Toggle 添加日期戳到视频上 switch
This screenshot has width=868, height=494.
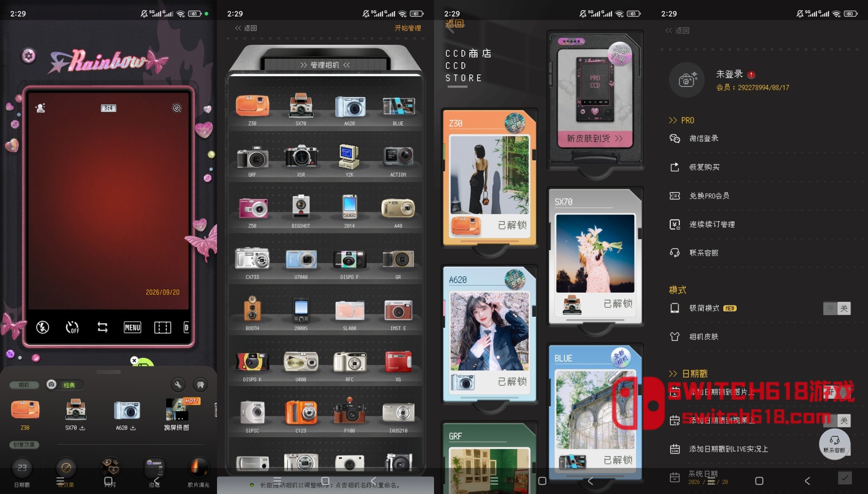pyautogui.click(x=837, y=420)
